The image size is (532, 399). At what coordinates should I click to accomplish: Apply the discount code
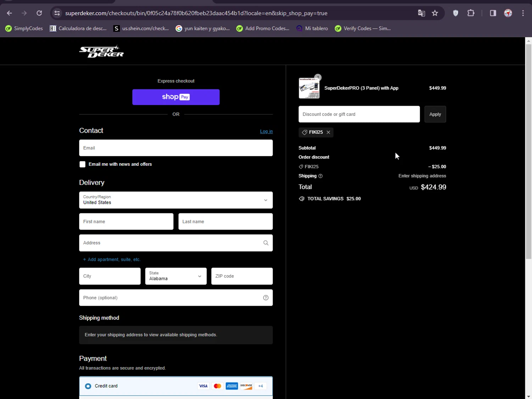[435, 114]
